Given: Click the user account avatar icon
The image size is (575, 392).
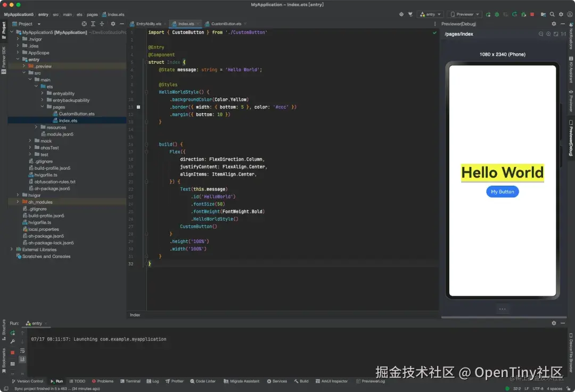Looking at the screenshot, I should point(570,14).
